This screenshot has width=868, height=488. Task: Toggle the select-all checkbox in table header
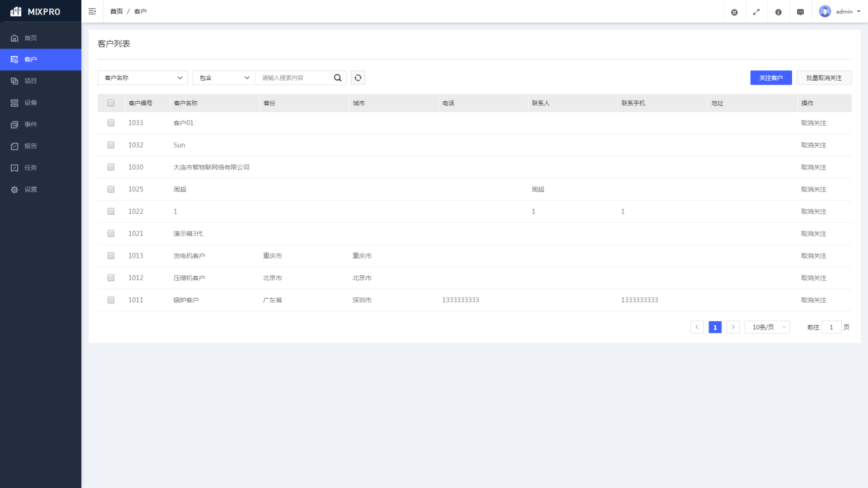pos(111,103)
